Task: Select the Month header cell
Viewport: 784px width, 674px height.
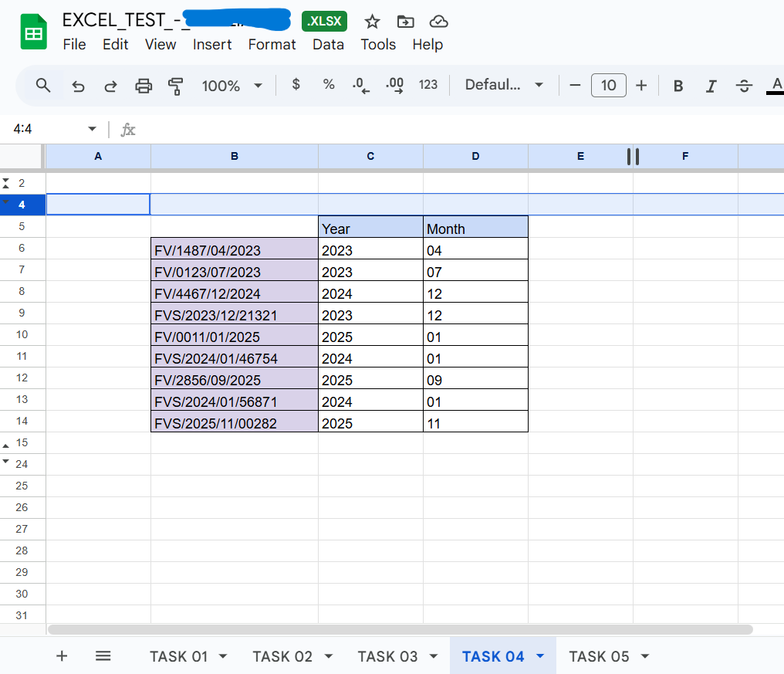Action: pos(475,227)
